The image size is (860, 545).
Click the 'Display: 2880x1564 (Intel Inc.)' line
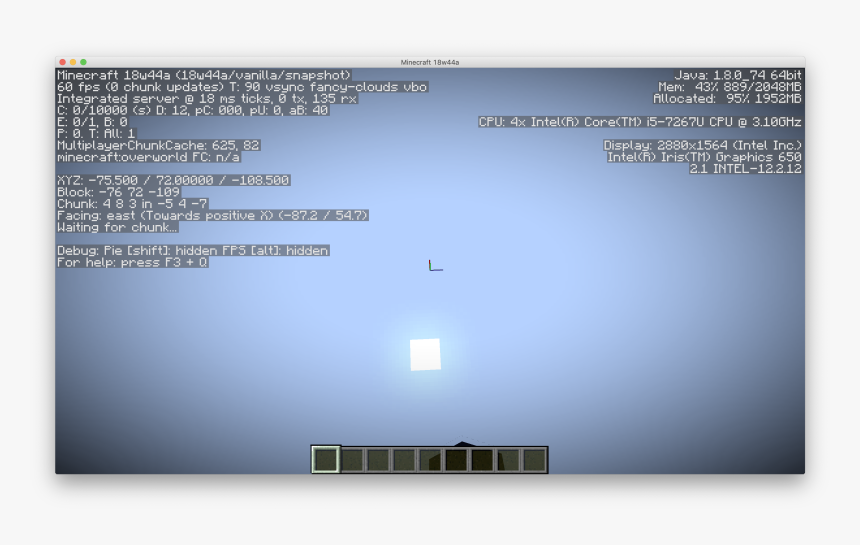(703, 145)
